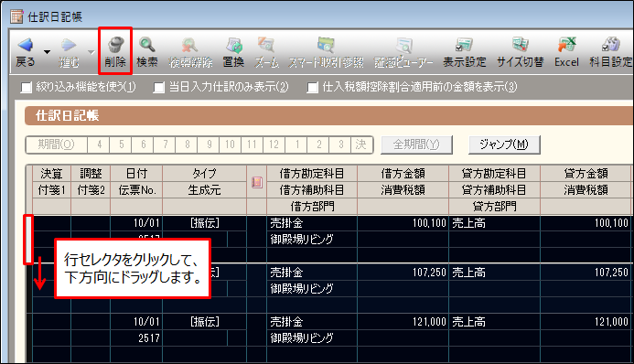Click the 借方勘定科目 column header
The height and width of the screenshot is (364, 634).
pos(312,174)
